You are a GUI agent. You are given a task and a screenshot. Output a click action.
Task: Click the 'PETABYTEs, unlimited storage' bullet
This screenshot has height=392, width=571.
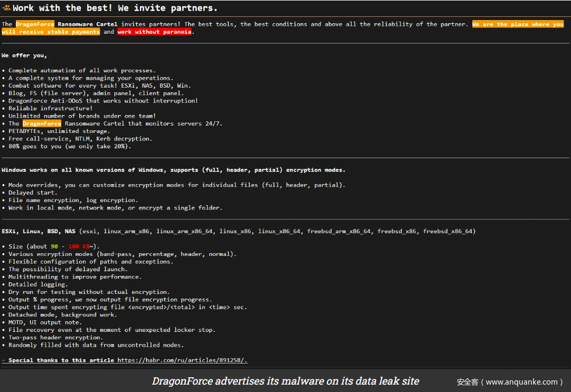point(59,131)
